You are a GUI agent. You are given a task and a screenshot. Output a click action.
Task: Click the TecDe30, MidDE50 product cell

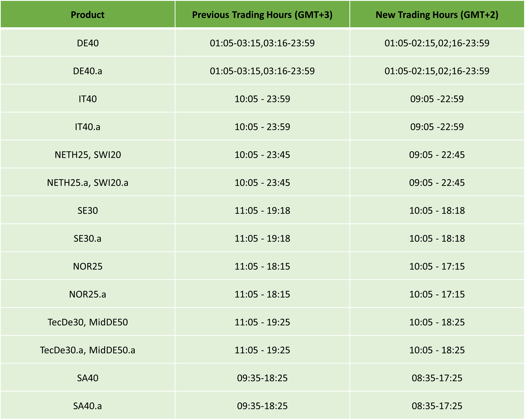tap(88, 322)
